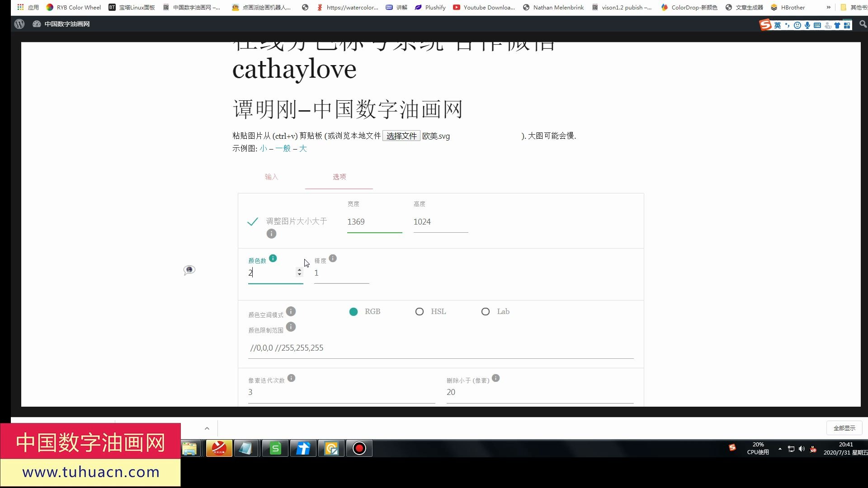868x488 pixels.
Task: Click the Sogou S input method logo
Action: point(765,25)
